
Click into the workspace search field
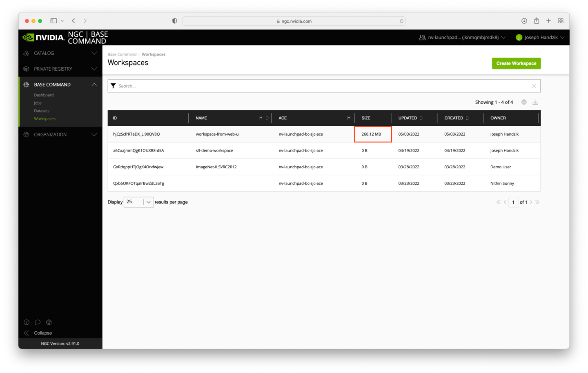[323, 86]
